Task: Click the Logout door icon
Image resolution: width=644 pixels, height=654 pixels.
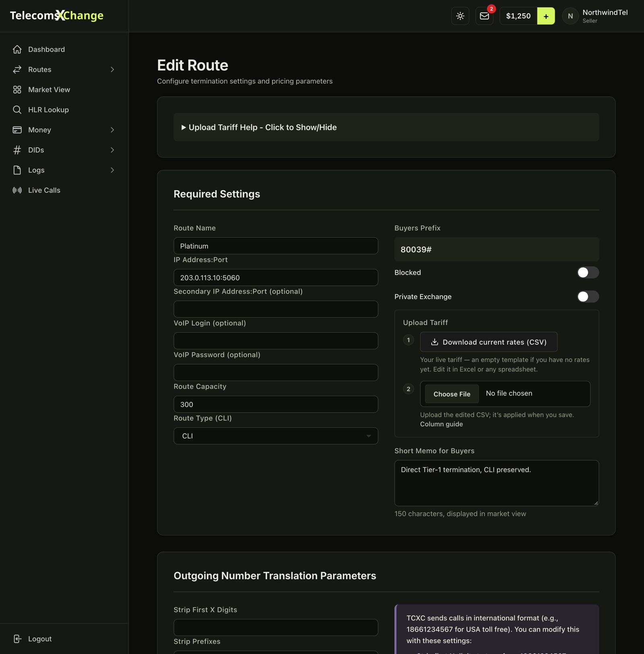Action: pyautogui.click(x=17, y=639)
